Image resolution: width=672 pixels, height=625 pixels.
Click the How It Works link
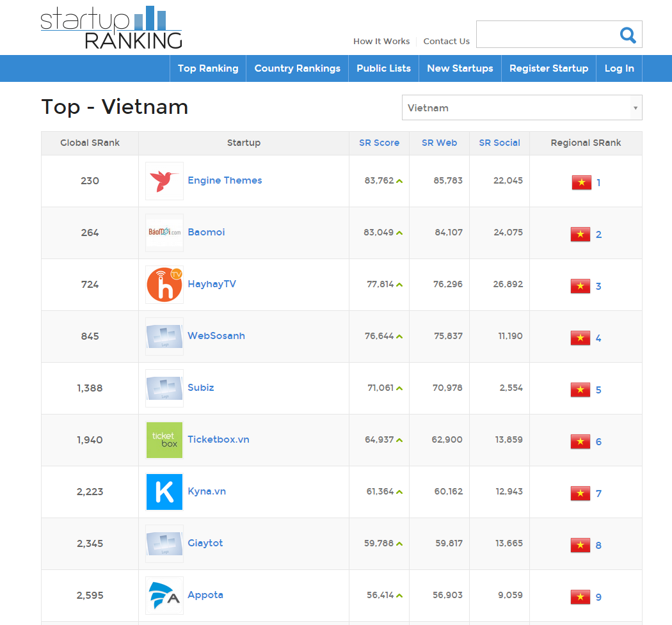pos(381,41)
